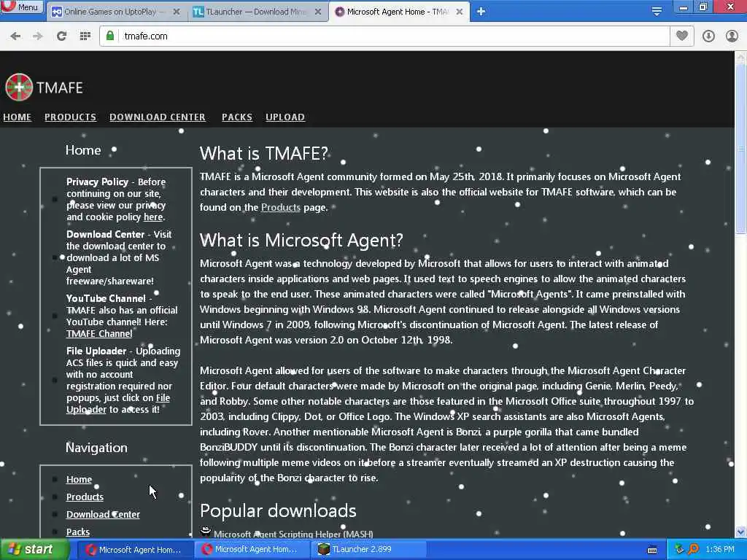Switch to first Microsoft Agent Home taskbar window

pos(135,550)
